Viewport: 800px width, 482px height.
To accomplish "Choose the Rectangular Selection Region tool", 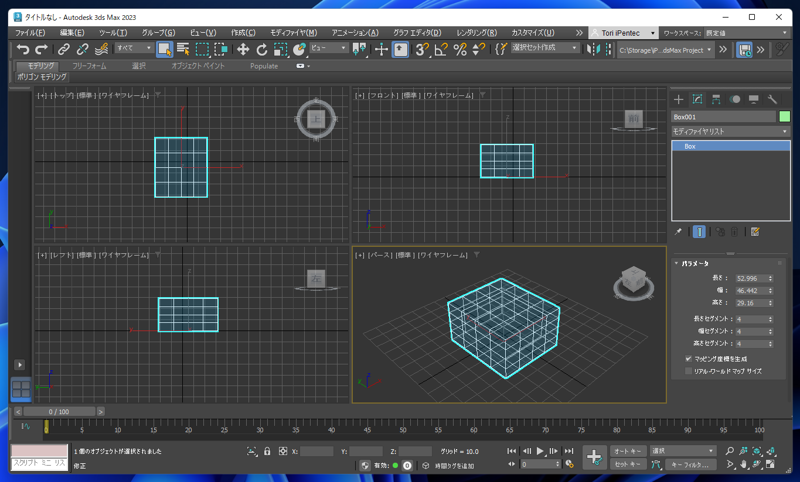I will (203, 49).
